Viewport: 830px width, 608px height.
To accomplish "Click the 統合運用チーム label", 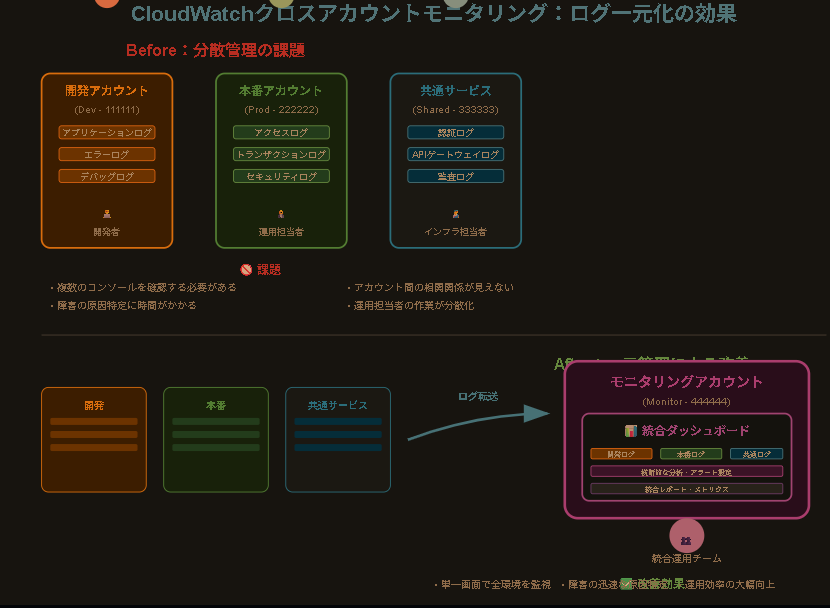I will coord(687,558).
